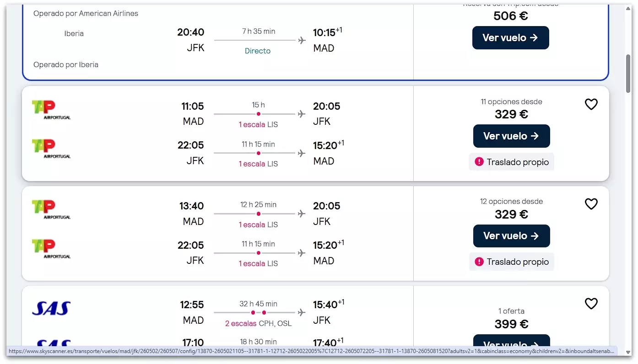
Task: Toggle heart icon on the SAS flight
Action: coord(591,304)
